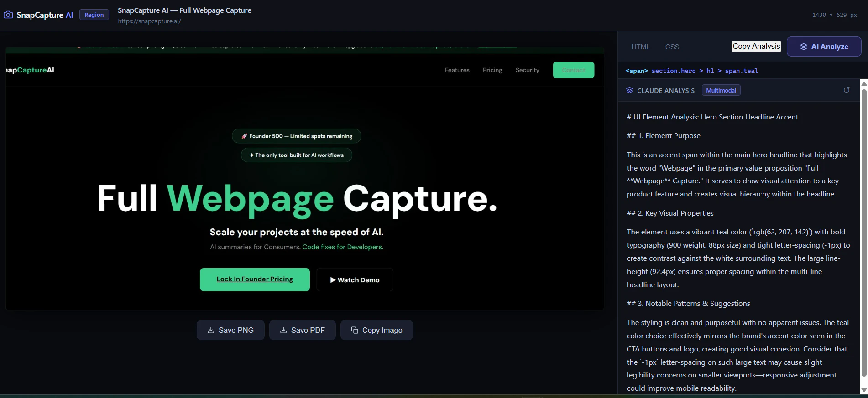The image size is (868, 398).
Task: Open Features in the captured page nav
Action: [457, 70]
